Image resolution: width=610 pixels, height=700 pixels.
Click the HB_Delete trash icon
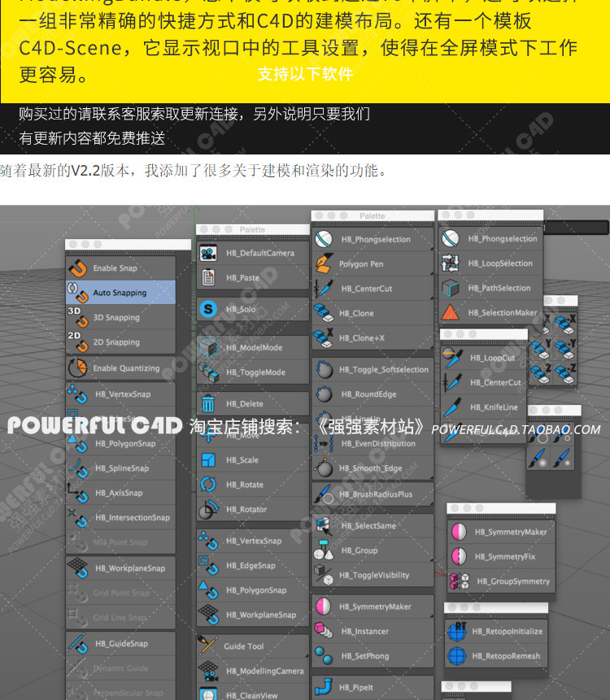click(x=208, y=403)
